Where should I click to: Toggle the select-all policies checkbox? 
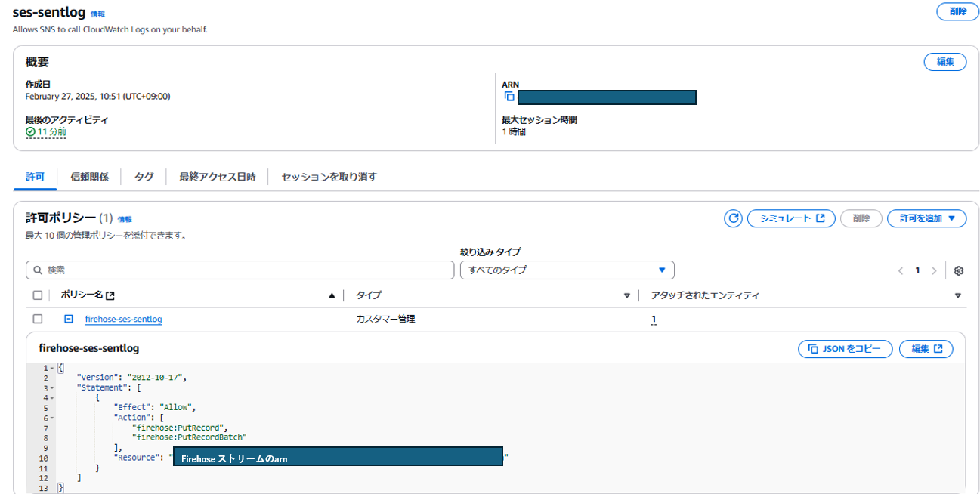coord(38,296)
